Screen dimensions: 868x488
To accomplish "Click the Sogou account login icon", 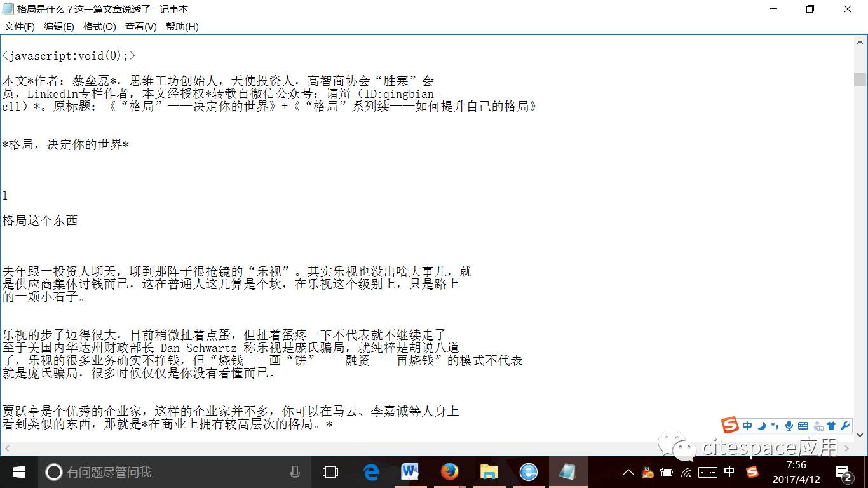I will (x=818, y=426).
